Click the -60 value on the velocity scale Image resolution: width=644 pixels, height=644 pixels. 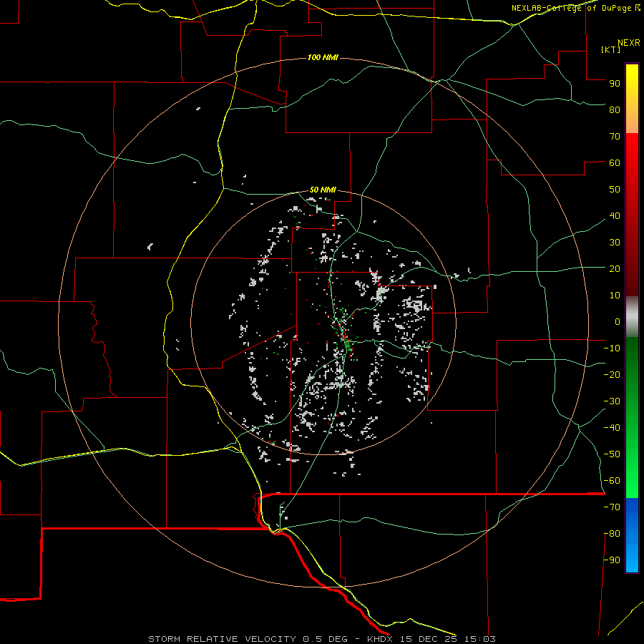click(612, 481)
